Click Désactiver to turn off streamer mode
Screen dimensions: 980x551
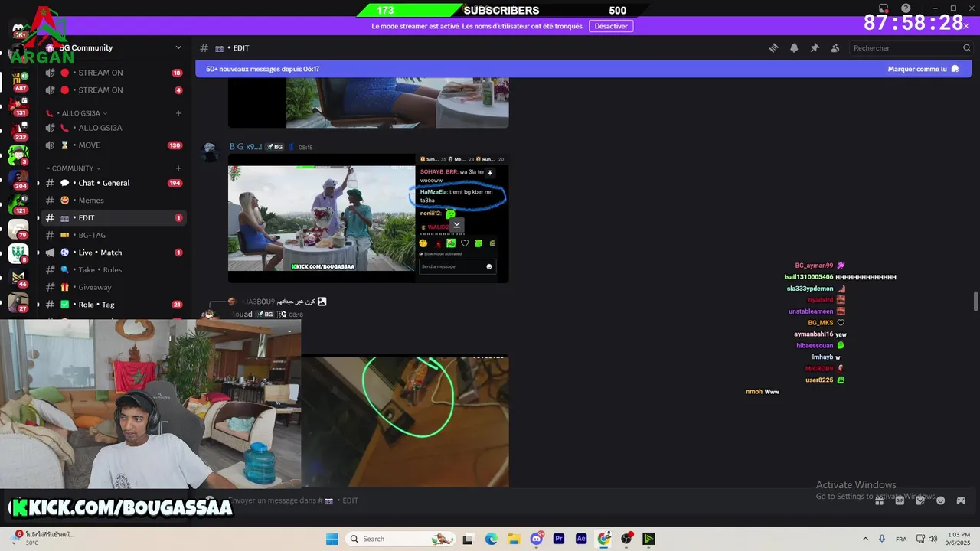[611, 26]
